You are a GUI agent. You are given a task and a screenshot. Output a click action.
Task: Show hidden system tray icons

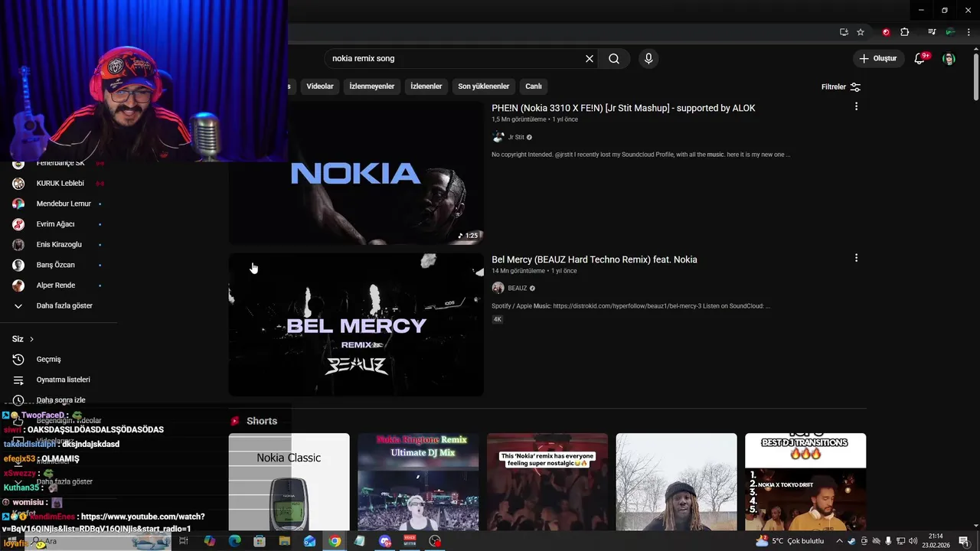[x=839, y=541]
